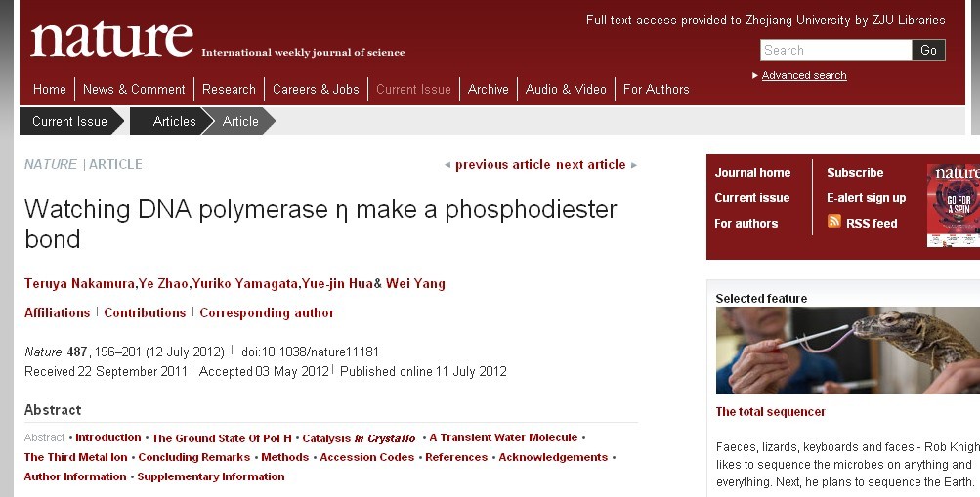This screenshot has height=497, width=980.
Task: Click the Go search button
Action: (928, 50)
